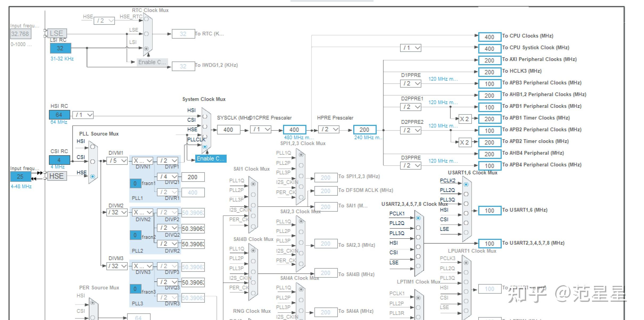This screenshot has width=644, height=320.
Task: Click the HSI RC 64 value block
Action: tap(60, 115)
